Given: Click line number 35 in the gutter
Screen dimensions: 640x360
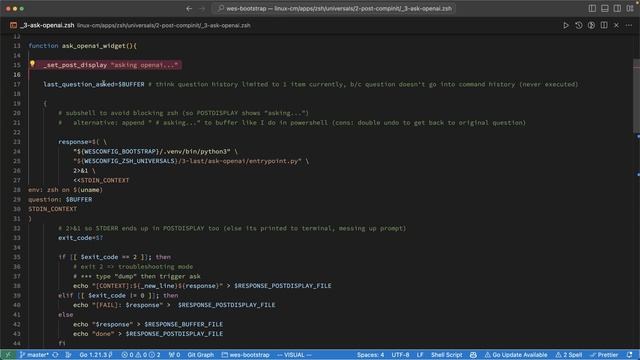Looking at the screenshot, I should click(16, 257).
